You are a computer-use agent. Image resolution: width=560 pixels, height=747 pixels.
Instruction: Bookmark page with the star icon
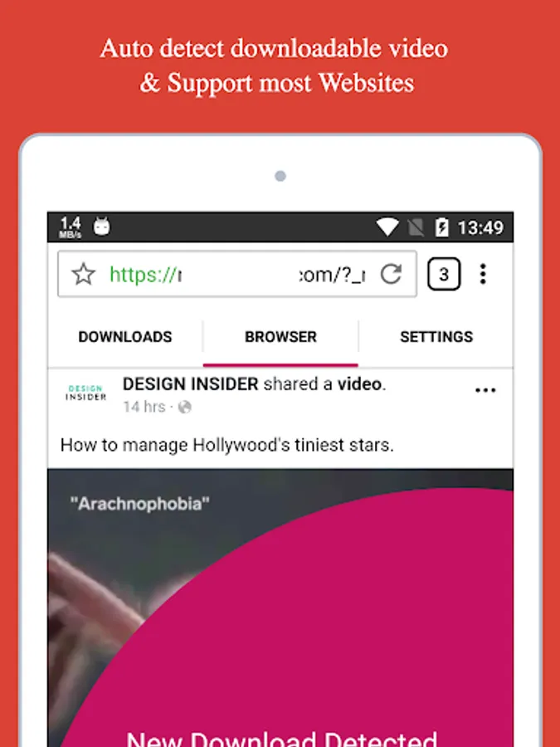83,275
